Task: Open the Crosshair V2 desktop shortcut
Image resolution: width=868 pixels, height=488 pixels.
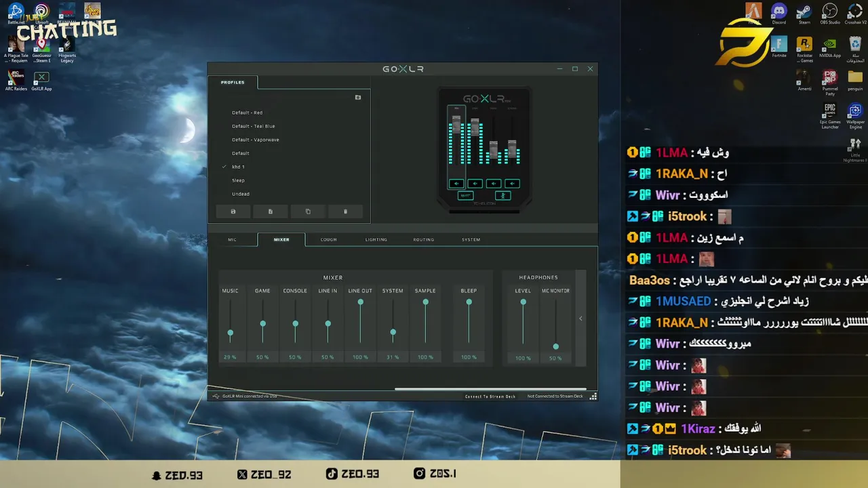Action: [x=855, y=14]
